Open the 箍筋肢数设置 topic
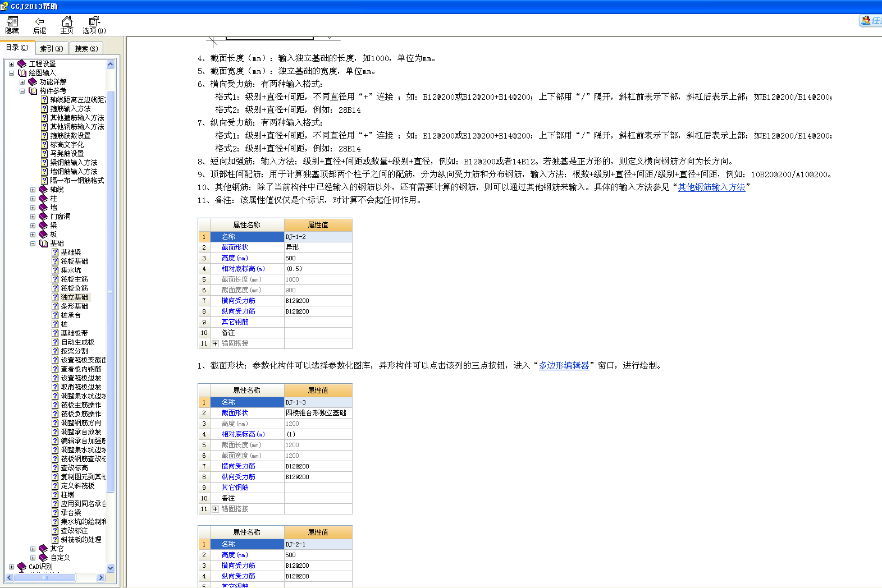 [70, 136]
